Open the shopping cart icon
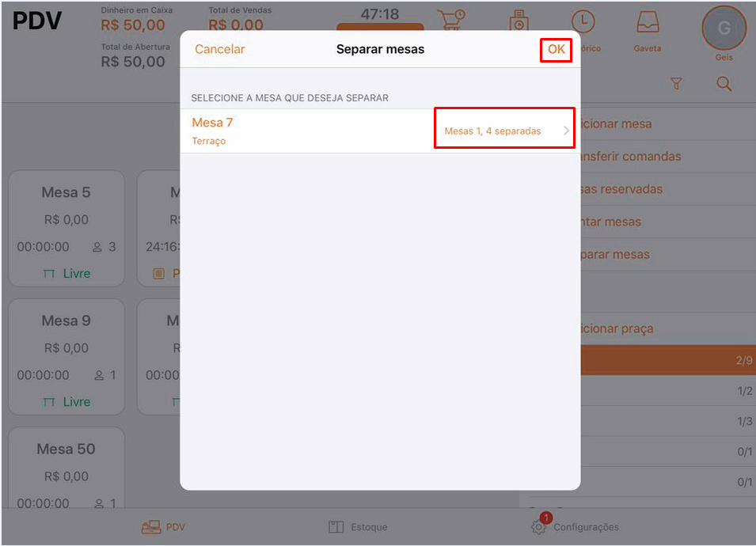 click(x=450, y=19)
